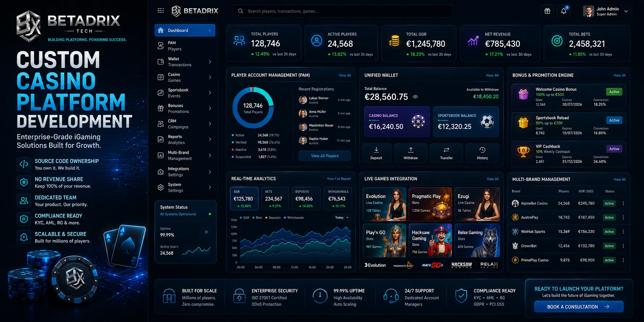Expand the CRM Campaigns menu chevron
Viewport: 644px width, 322px height.
[210, 124]
